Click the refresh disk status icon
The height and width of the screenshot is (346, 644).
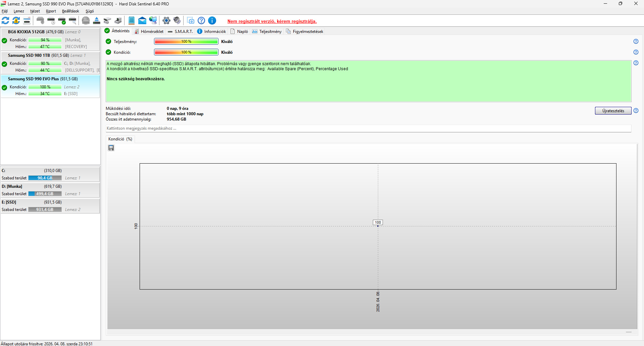pyautogui.click(x=5, y=20)
